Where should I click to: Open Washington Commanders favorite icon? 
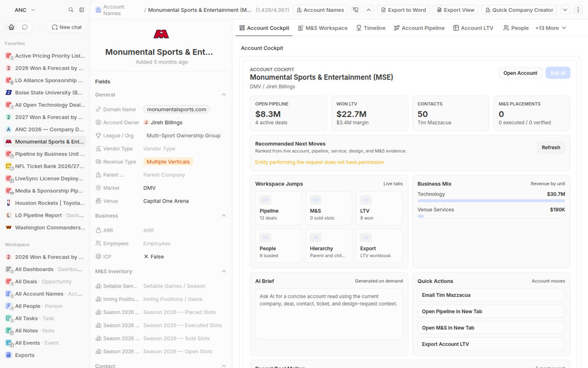[x=8, y=228]
